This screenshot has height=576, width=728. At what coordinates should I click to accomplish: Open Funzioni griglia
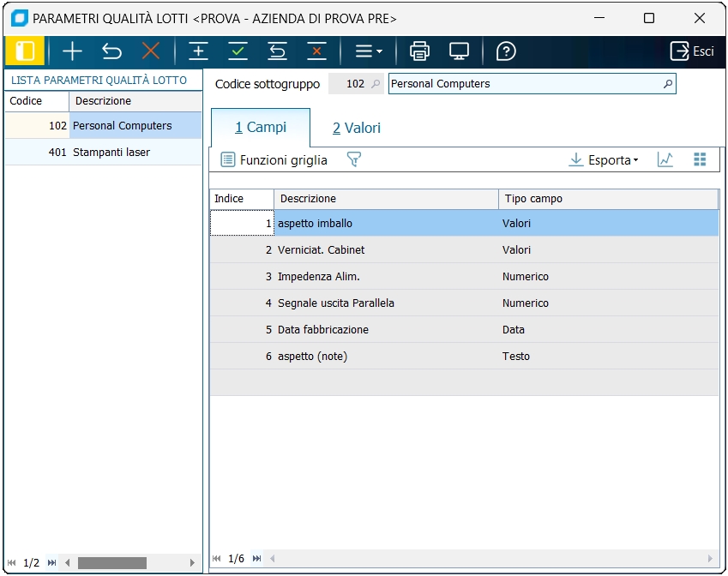point(274,160)
